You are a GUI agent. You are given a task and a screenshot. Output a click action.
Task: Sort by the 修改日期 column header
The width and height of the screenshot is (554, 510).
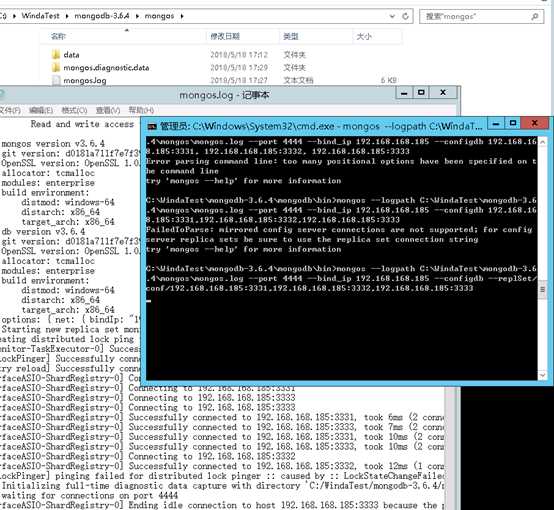click(242, 36)
